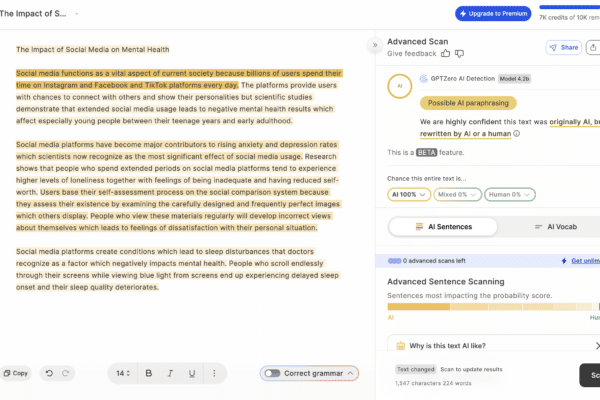Toggle the Correct grammar switch

tap(272, 373)
